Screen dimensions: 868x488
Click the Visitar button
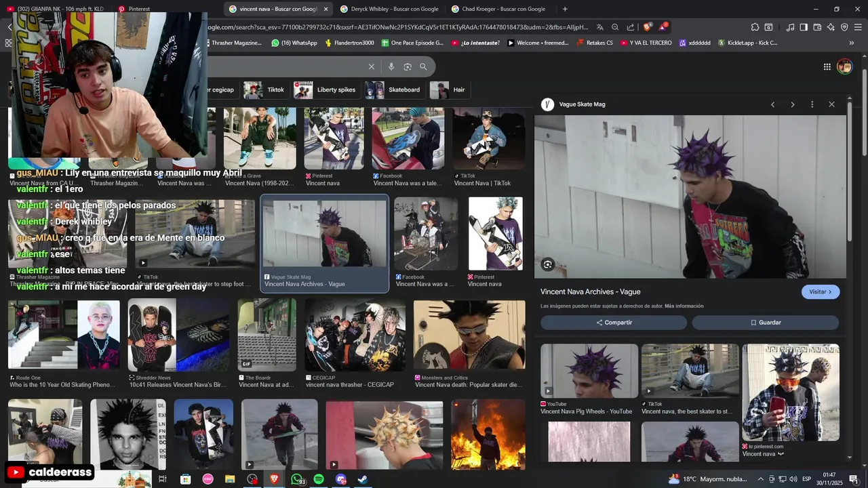tap(821, 291)
